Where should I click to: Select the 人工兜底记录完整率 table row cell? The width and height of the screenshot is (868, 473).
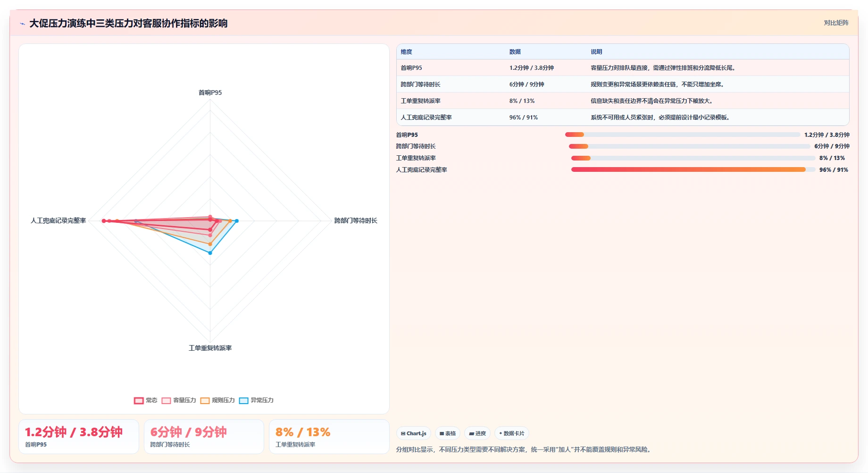coord(451,118)
